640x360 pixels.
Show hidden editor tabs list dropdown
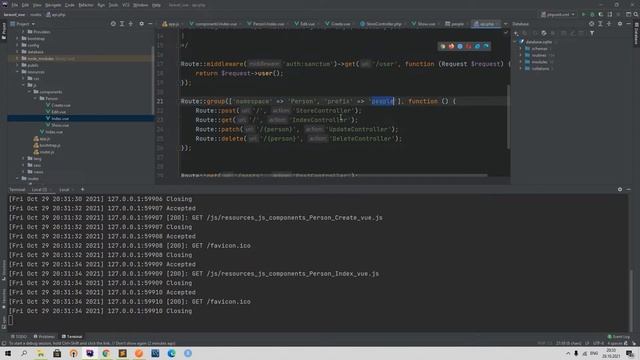coord(505,24)
